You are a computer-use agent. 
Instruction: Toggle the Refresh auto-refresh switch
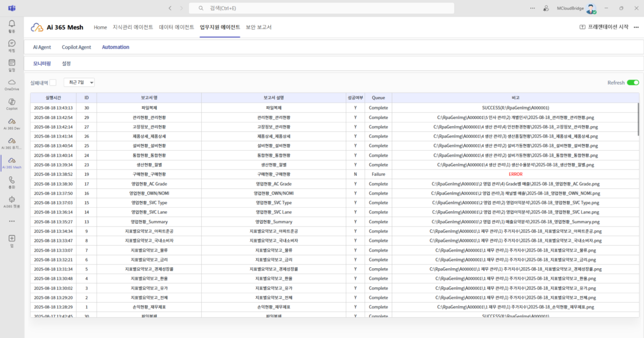pos(633,83)
